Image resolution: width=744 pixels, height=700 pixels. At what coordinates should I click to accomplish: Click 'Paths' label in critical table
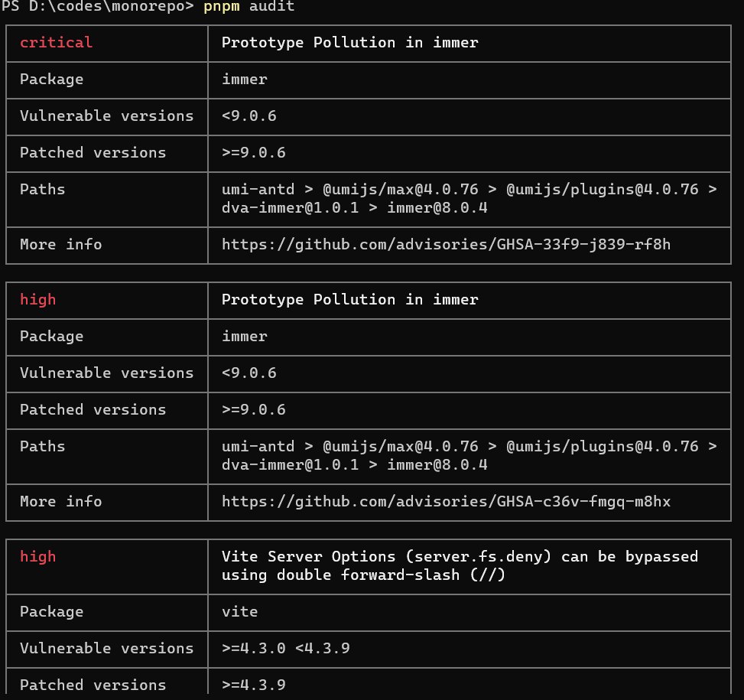coord(42,190)
